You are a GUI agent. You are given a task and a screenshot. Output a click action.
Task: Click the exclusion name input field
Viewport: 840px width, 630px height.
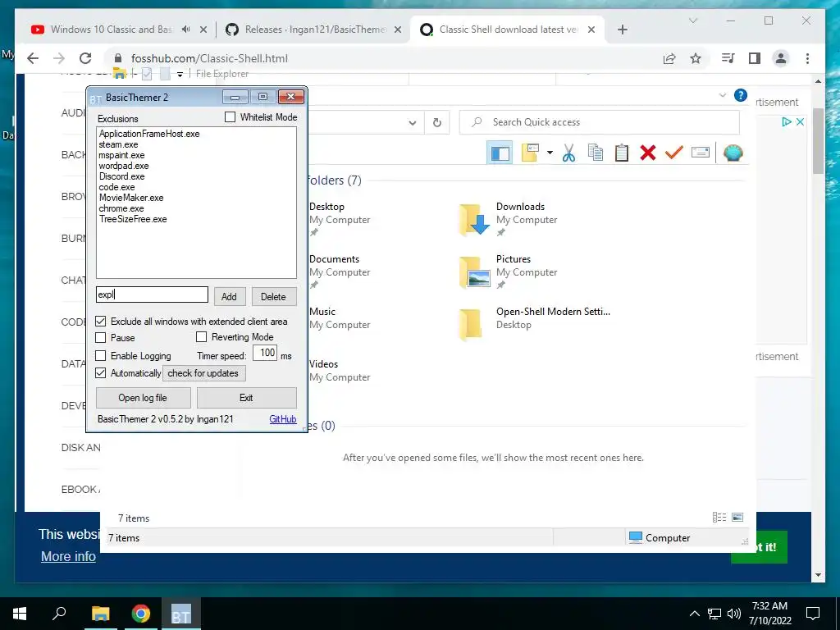(152, 294)
